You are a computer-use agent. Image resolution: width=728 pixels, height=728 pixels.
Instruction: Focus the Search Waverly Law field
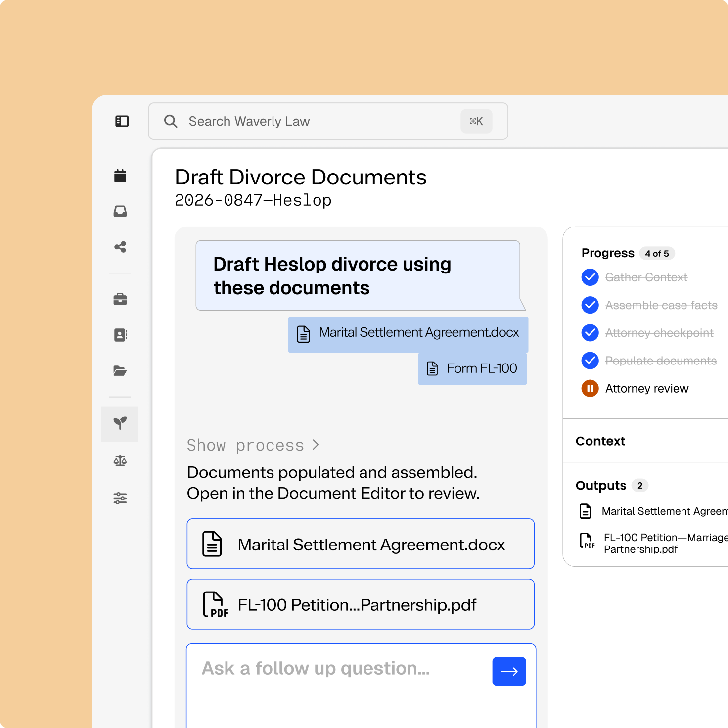pyautogui.click(x=328, y=121)
